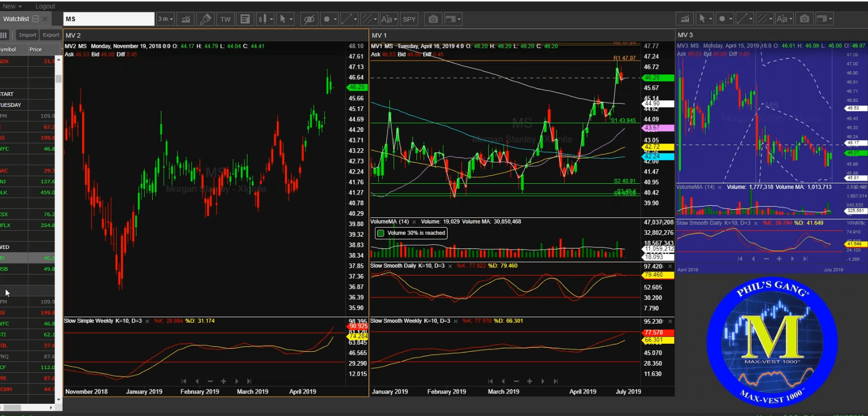Click the Export button in watchlist
Viewport: 868px width, 416px height.
[51, 35]
